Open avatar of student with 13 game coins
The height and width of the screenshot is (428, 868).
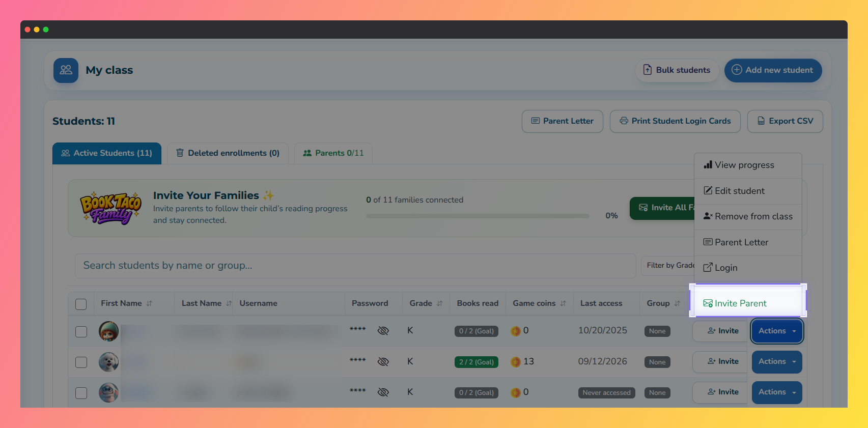coord(108,362)
